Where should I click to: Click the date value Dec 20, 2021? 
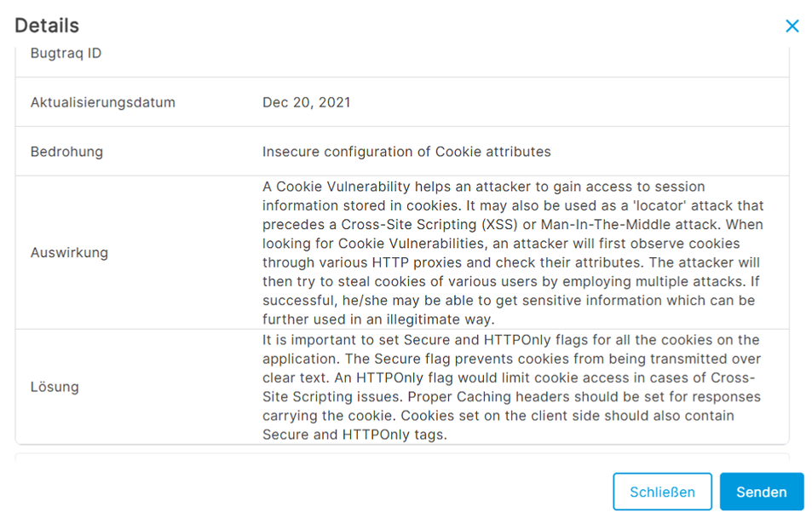[x=306, y=102]
